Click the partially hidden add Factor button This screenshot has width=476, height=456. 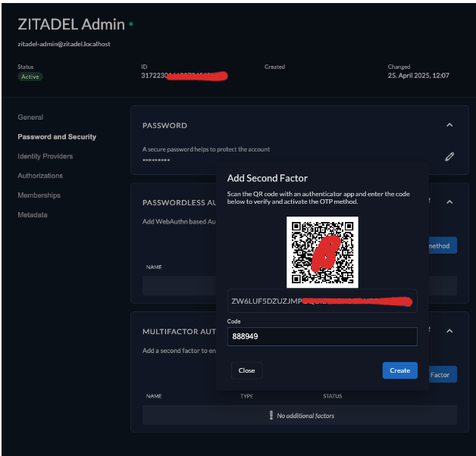(x=443, y=374)
